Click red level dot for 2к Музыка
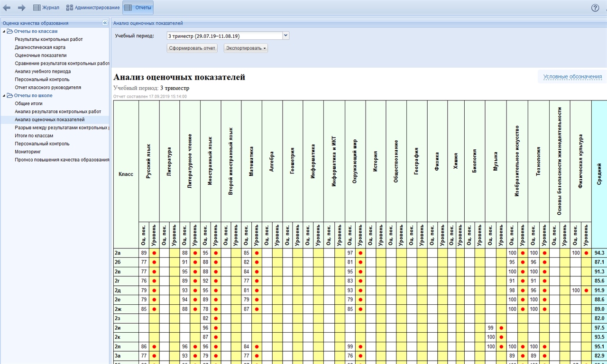Viewport: 607px width, 364px height. [501, 337]
